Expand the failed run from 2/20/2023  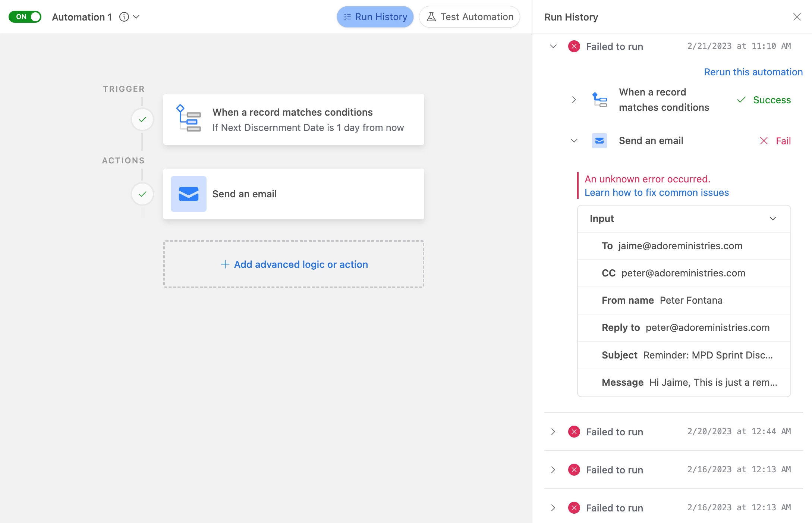click(553, 432)
